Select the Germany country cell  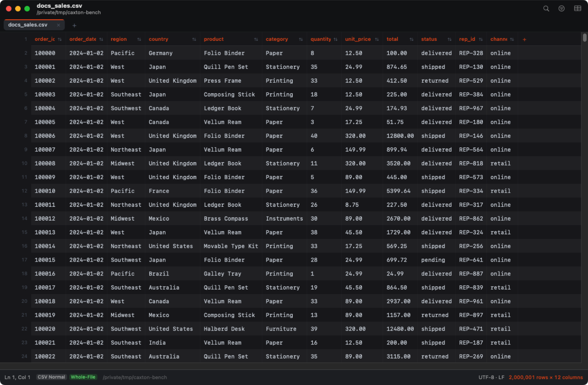(x=172, y=53)
